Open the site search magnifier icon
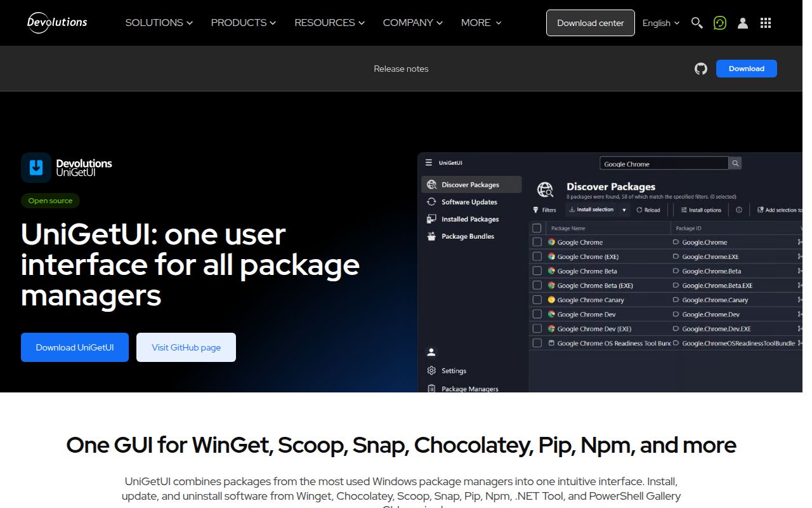This screenshot has height=508, width=812. point(697,23)
